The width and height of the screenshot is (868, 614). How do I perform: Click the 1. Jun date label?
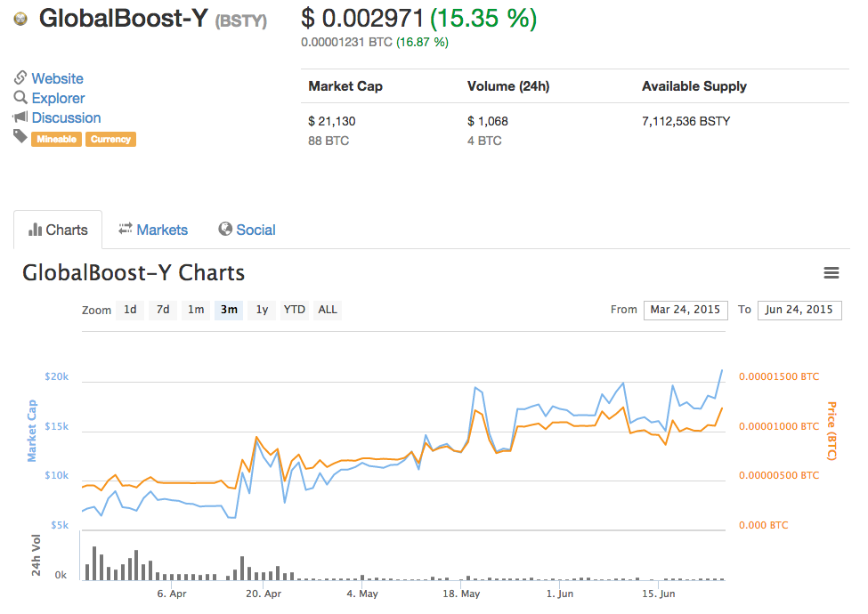[560, 594]
